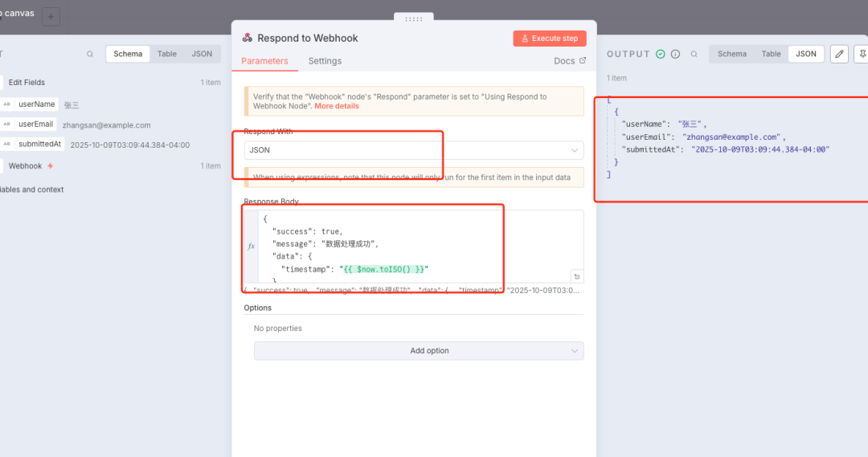868x457 pixels.
Task: Click the Response Body expand editor icon
Action: tap(577, 276)
